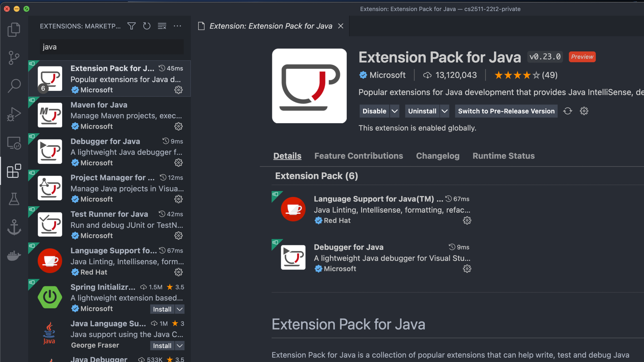Click Switch to Pre-Release Version button
This screenshot has width=644, height=362.
(506, 111)
